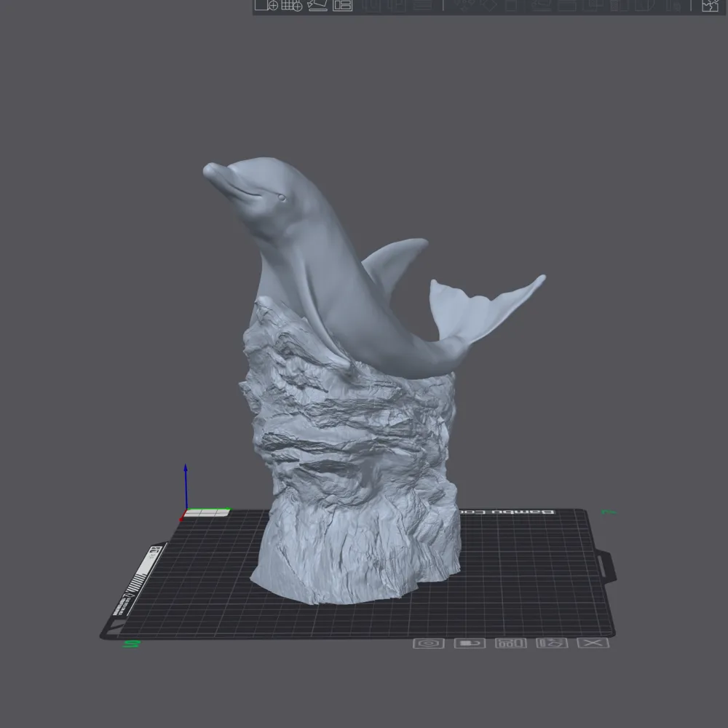
Task: Auto-orient objects on this plate icon
Action: (552, 643)
